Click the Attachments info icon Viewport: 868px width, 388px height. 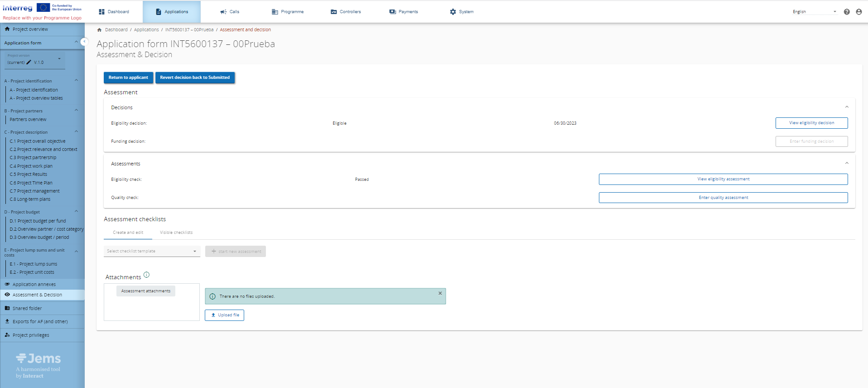pos(146,275)
